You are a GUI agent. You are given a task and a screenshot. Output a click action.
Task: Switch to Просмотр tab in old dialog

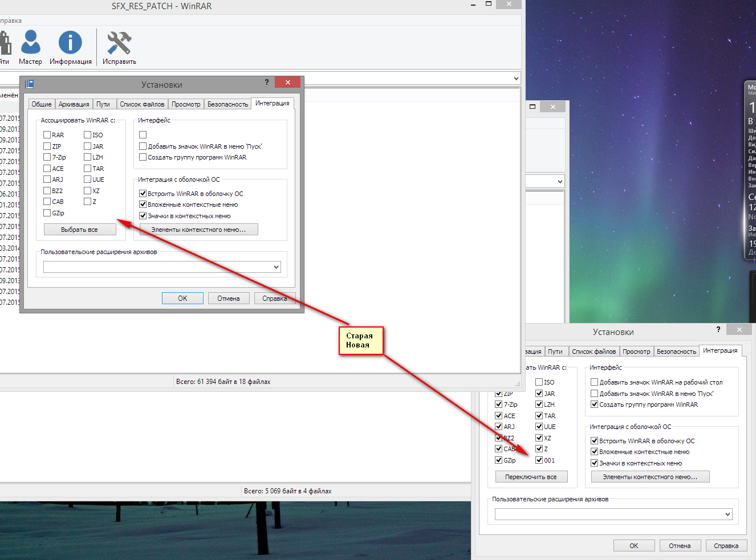pyautogui.click(x=186, y=104)
